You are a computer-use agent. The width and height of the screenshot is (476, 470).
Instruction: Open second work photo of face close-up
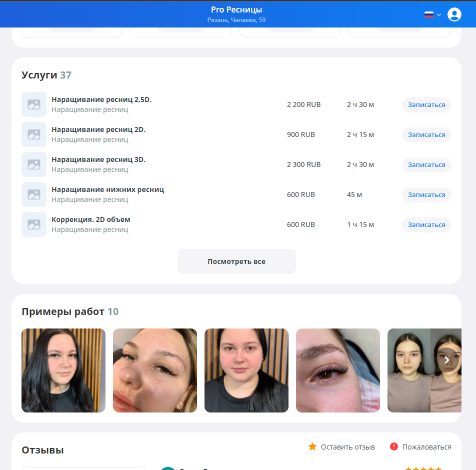click(155, 370)
